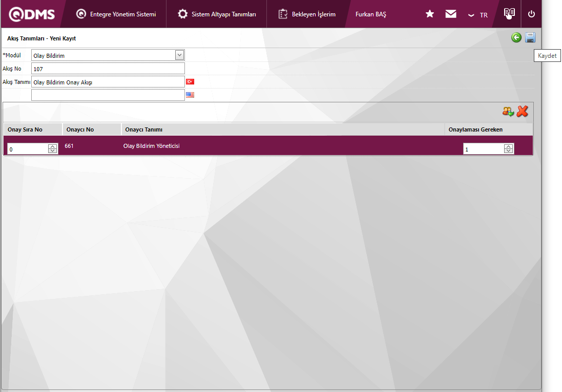Open messages envelope icon
Screen dimensions: 562x392
450,14
